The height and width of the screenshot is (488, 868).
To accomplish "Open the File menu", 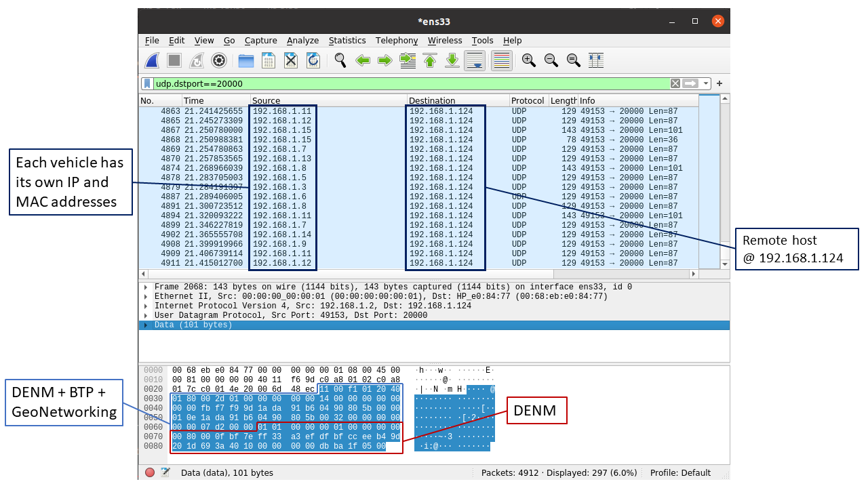I will (152, 41).
